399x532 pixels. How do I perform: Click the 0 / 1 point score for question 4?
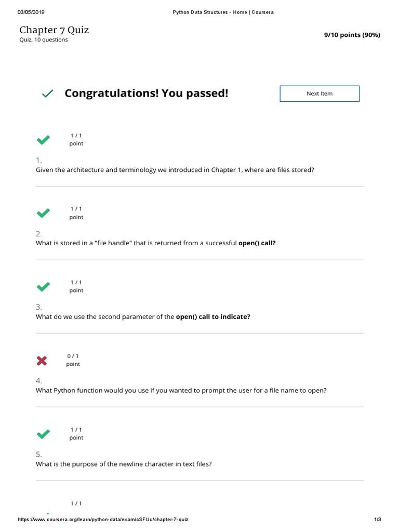73,360
